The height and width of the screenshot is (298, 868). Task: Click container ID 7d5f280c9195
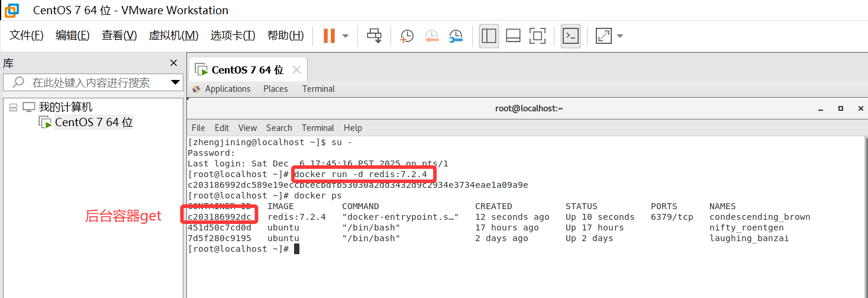coord(220,238)
